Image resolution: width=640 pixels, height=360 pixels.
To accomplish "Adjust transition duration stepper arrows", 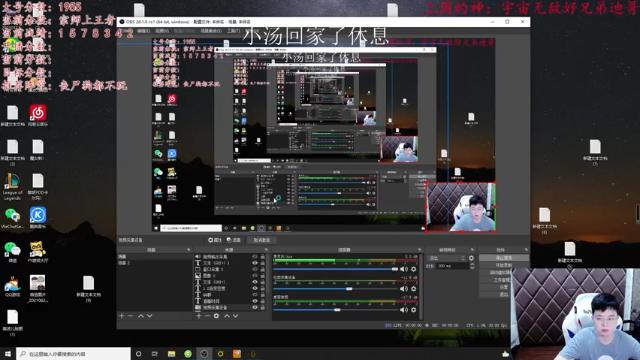I will 472,266.
